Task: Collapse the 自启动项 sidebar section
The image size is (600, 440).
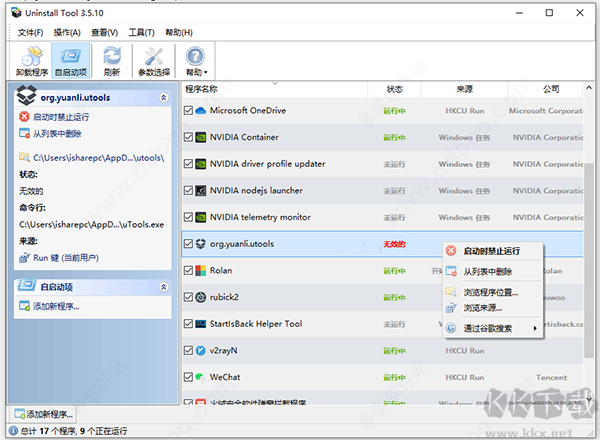Action: coord(163,287)
